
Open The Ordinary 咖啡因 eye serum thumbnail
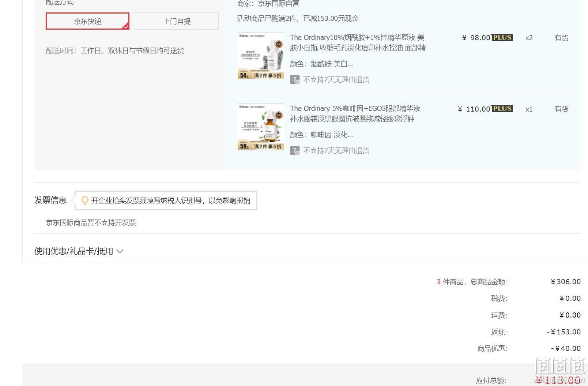point(260,127)
